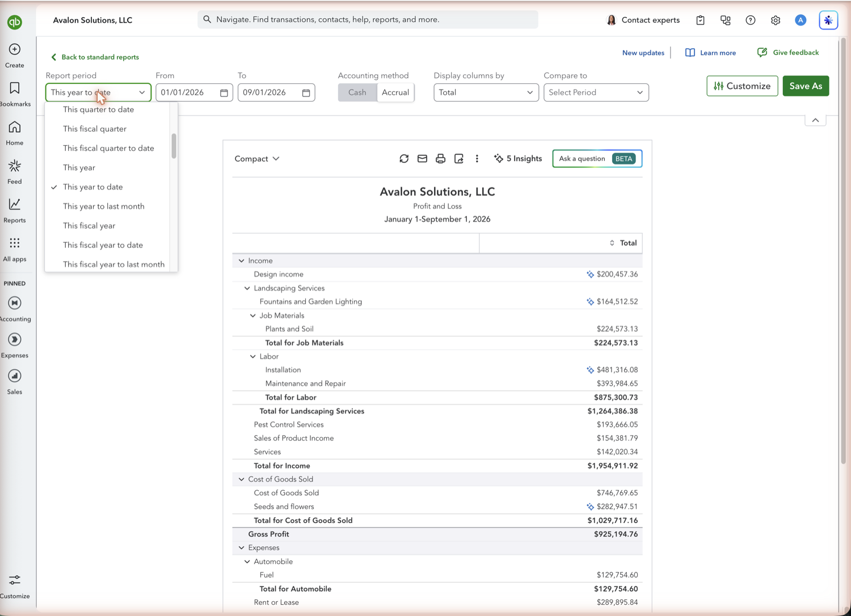Open pinned Accounting icon
This screenshot has height=616, width=851.
click(15, 303)
